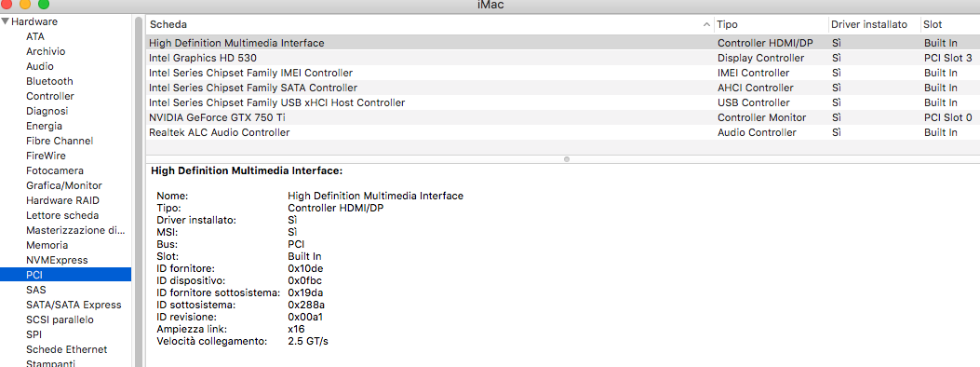Click the iMac window title
The image size is (980, 367).
click(490, 5)
